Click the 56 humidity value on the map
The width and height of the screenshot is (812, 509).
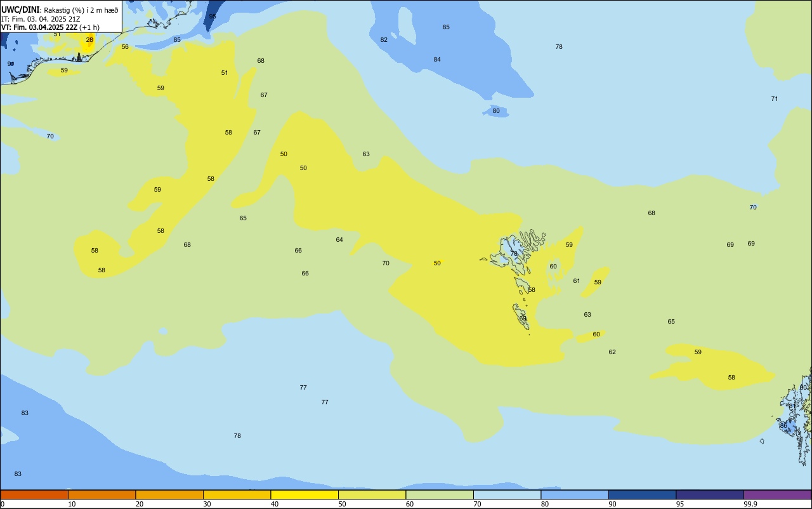[x=125, y=46]
